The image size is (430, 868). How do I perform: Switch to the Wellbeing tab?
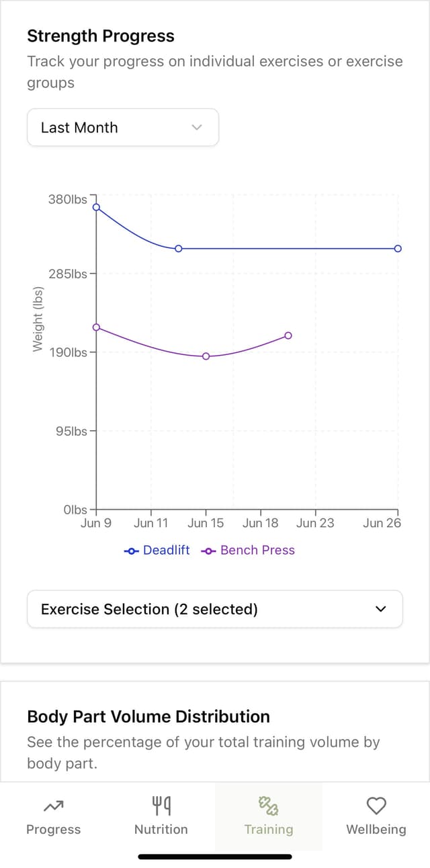376,817
